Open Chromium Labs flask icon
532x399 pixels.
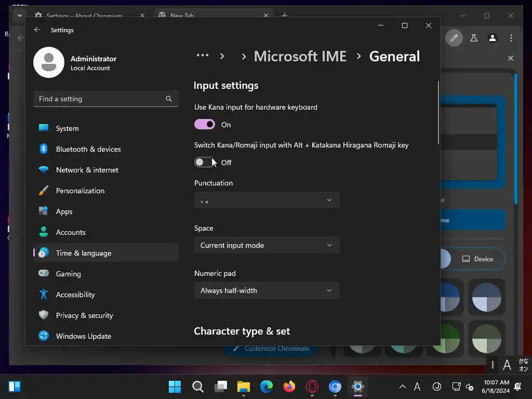pyautogui.click(x=474, y=38)
